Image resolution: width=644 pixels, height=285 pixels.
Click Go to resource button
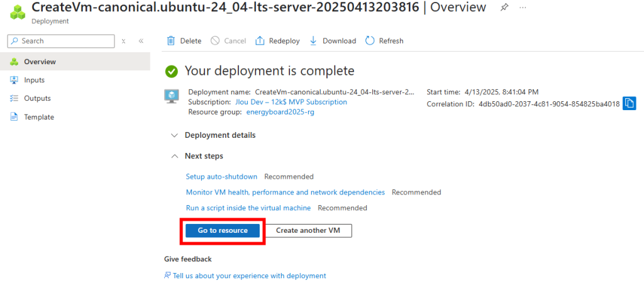pos(223,230)
